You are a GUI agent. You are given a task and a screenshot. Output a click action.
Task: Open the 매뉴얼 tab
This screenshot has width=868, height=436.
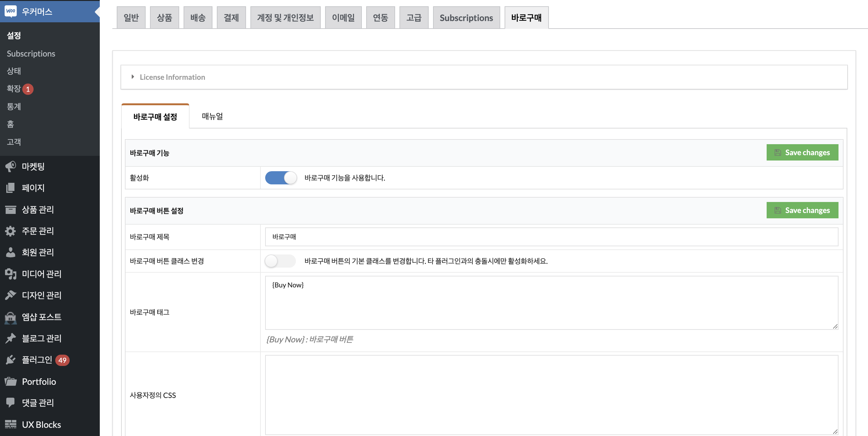pyautogui.click(x=212, y=116)
